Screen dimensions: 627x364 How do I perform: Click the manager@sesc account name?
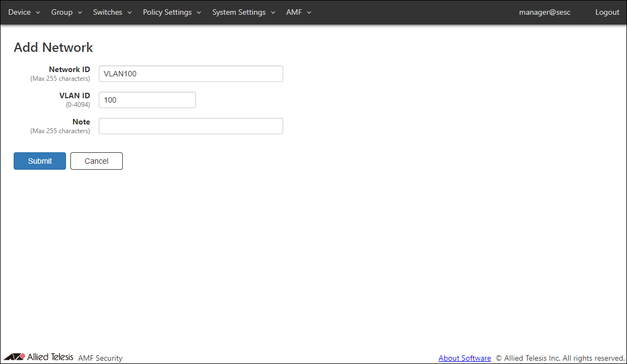(x=545, y=12)
